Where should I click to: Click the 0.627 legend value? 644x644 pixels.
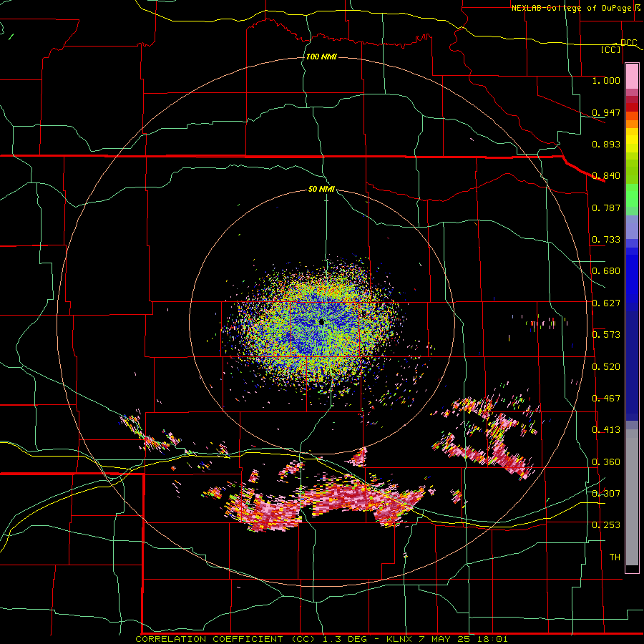tap(606, 303)
